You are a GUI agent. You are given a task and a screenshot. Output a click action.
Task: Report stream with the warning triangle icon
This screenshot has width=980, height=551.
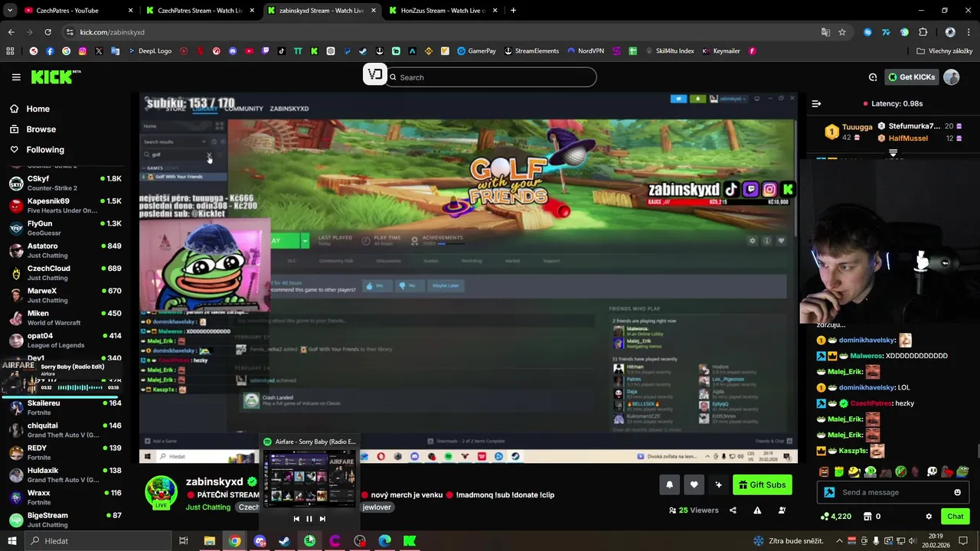pos(757,510)
